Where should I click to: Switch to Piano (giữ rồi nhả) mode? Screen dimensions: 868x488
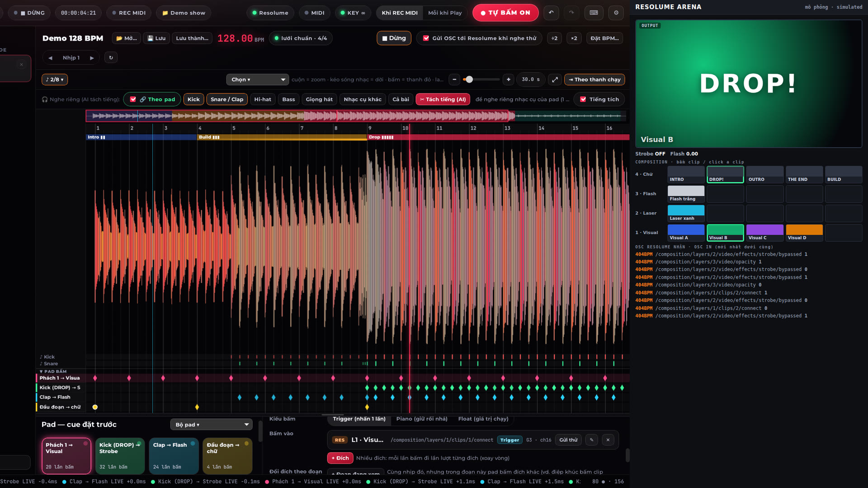422,419
